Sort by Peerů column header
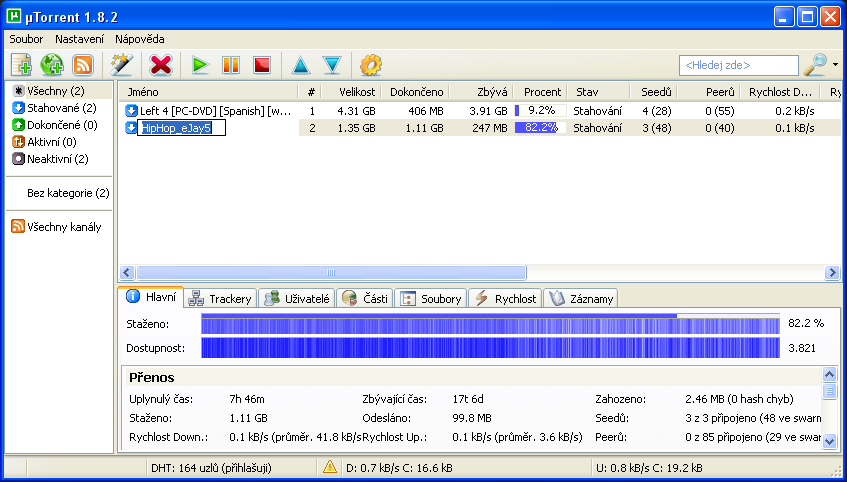The image size is (847, 482). click(709, 92)
